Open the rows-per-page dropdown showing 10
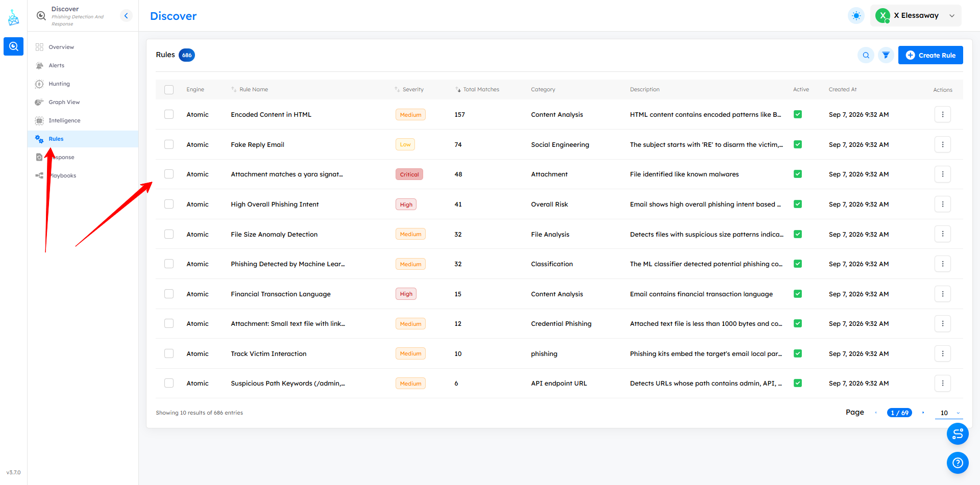 949,413
